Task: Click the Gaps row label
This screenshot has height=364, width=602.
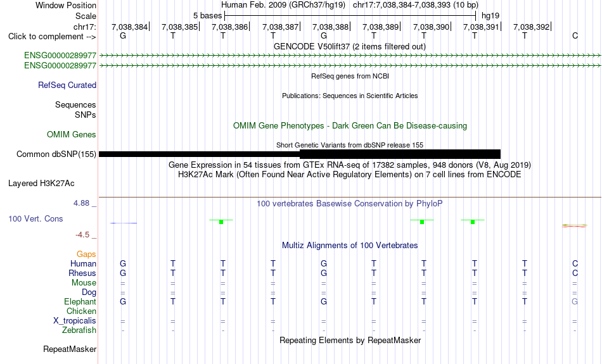Action: [86, 254]
